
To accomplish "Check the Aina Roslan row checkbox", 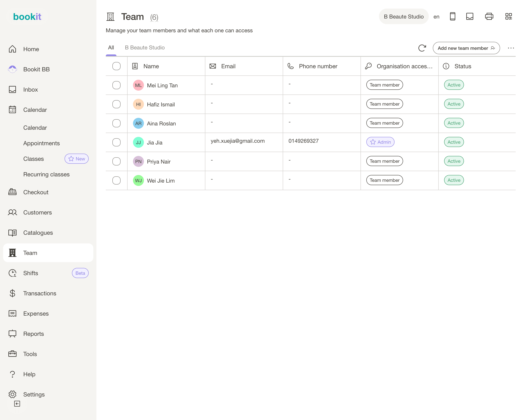I will coord(116,123).
